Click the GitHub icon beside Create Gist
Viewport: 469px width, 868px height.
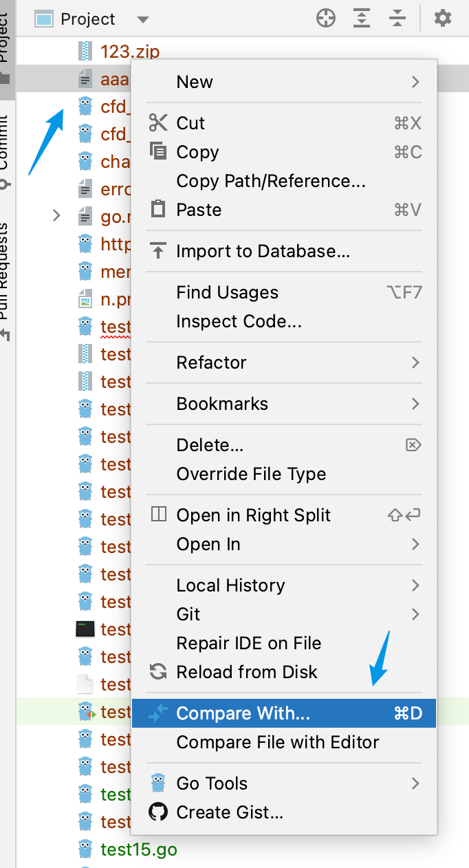pyautogui.click(x=158, y=812)
